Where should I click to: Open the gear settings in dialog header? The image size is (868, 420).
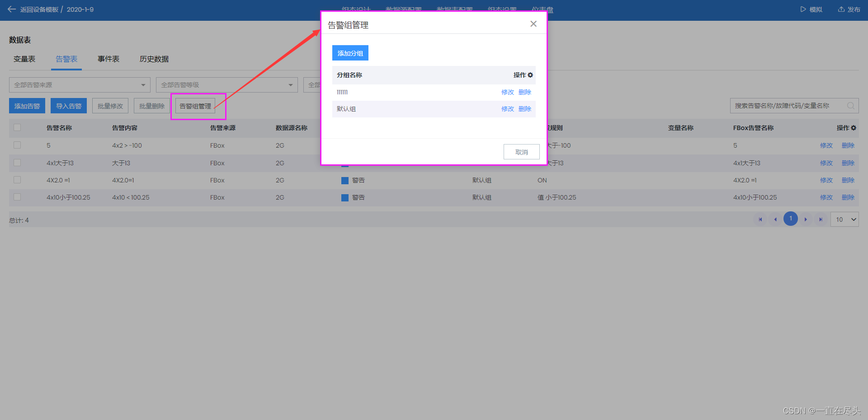530,75
